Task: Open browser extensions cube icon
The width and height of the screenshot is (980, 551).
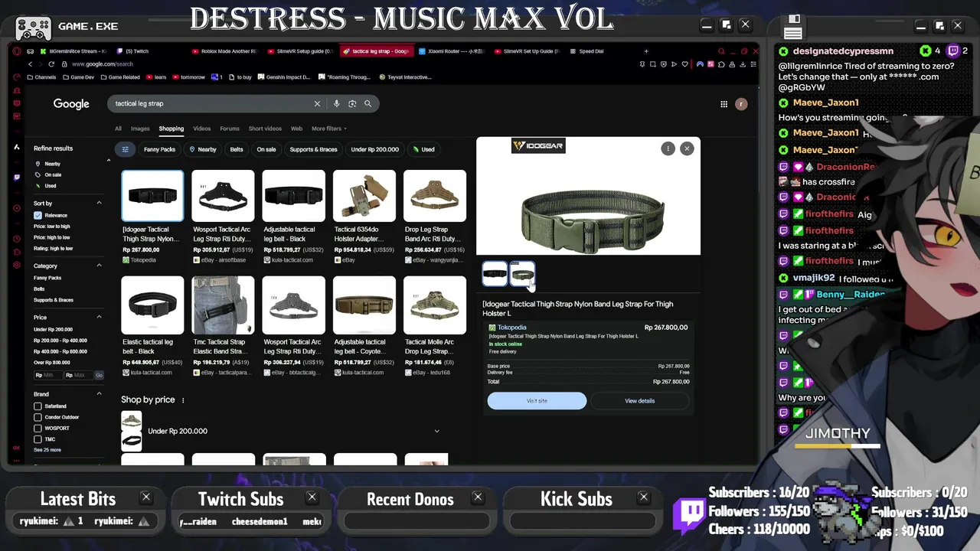Action: coord(722,64)
